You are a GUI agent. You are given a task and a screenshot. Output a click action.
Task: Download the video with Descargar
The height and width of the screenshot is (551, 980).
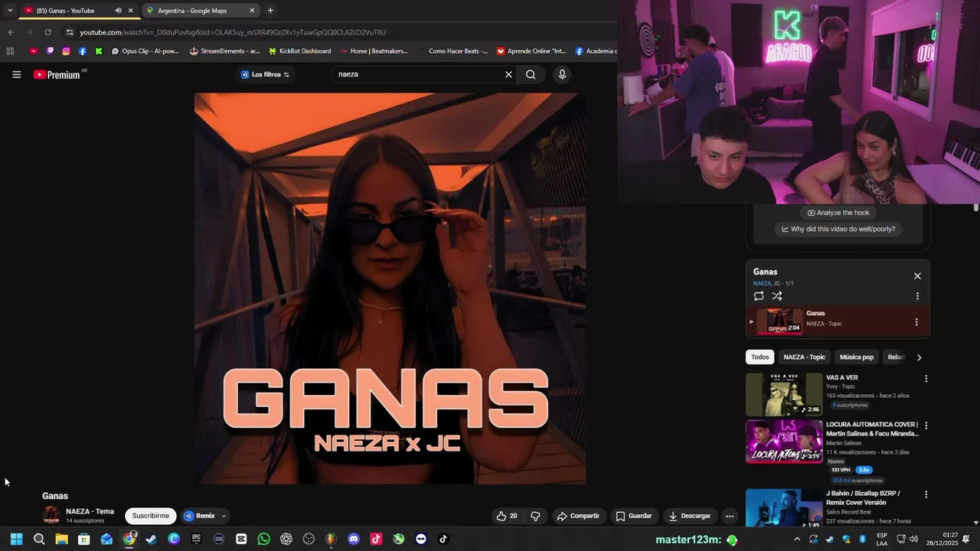[x=690, y=516]
